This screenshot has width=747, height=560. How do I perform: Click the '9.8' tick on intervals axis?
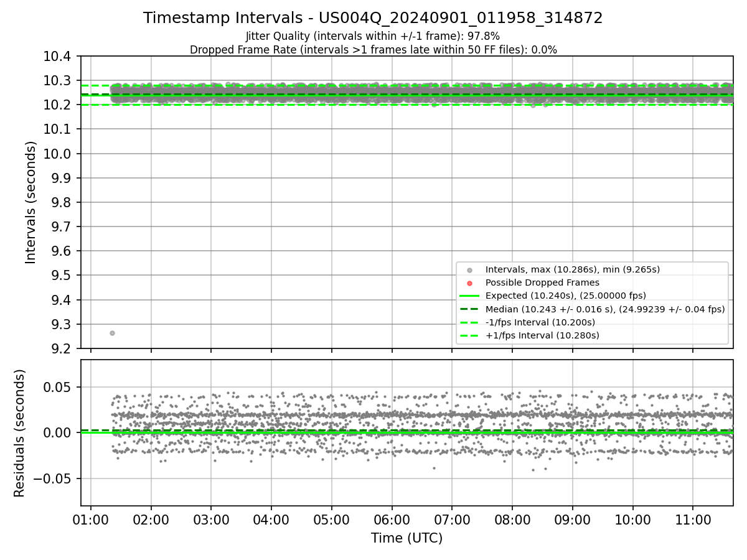[x=62, y=203]
